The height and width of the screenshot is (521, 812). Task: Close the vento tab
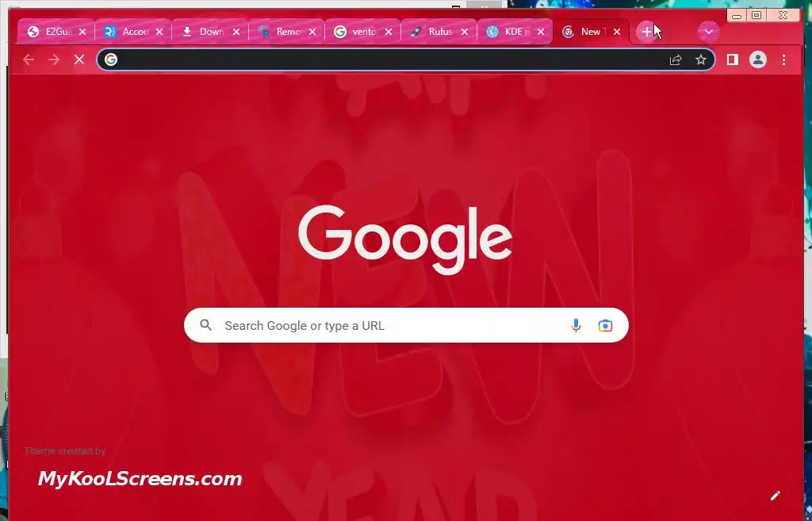click(x=389, y=32)
